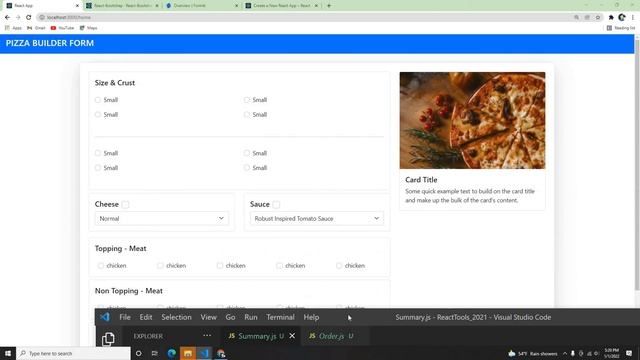Screen dimensions: 640x360
Task: Open the File menu in VS Code
Action: point(125,317)
